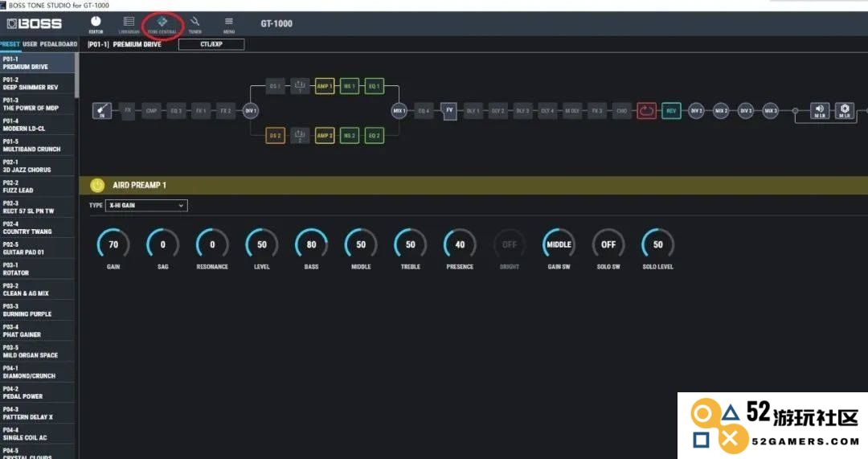The width and height of the screenshot is (868, 459).
Task: Click the preset list scrollbar
Action: [76, 76]
